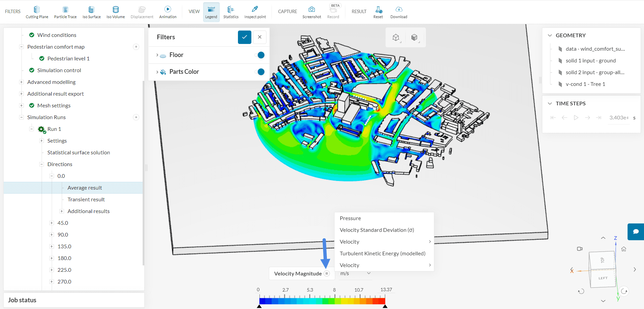The image size is (644, 309).
Task: Download the simulation results
Action: (x=399, y=12)
